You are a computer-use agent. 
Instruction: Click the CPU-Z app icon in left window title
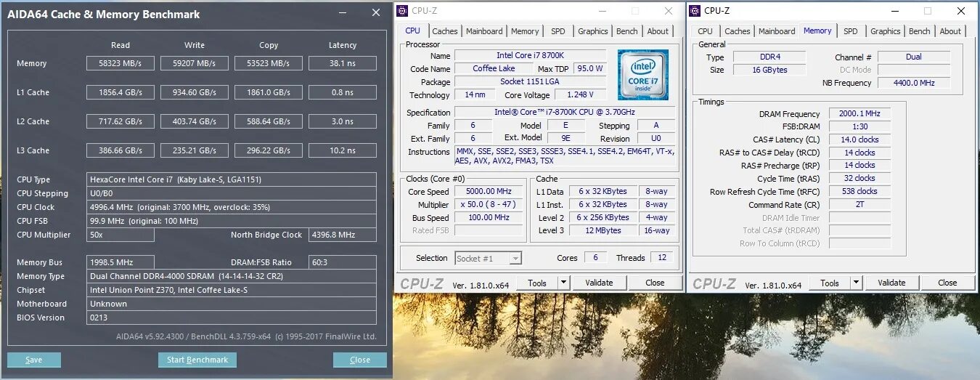(404, 11)
